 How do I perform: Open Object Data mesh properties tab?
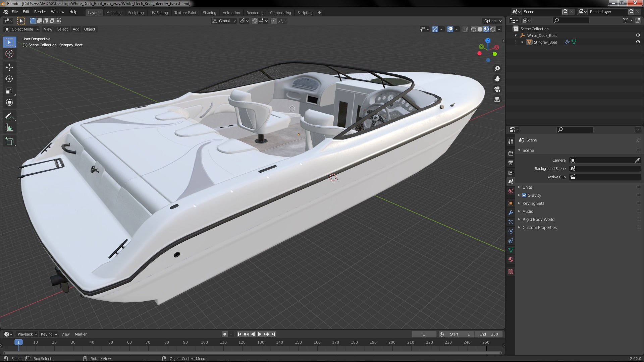click(511, 250)
